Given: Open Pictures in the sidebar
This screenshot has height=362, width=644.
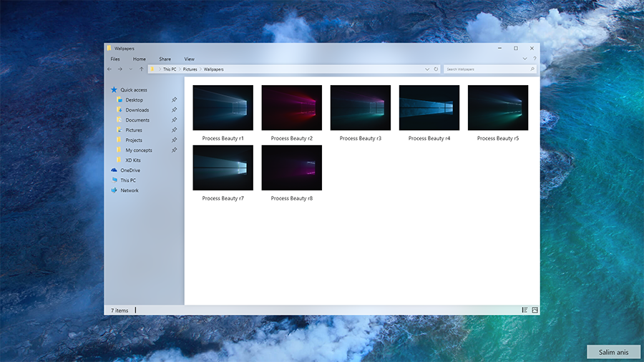Looking at the screenshot, I should (x=134, y=130).
